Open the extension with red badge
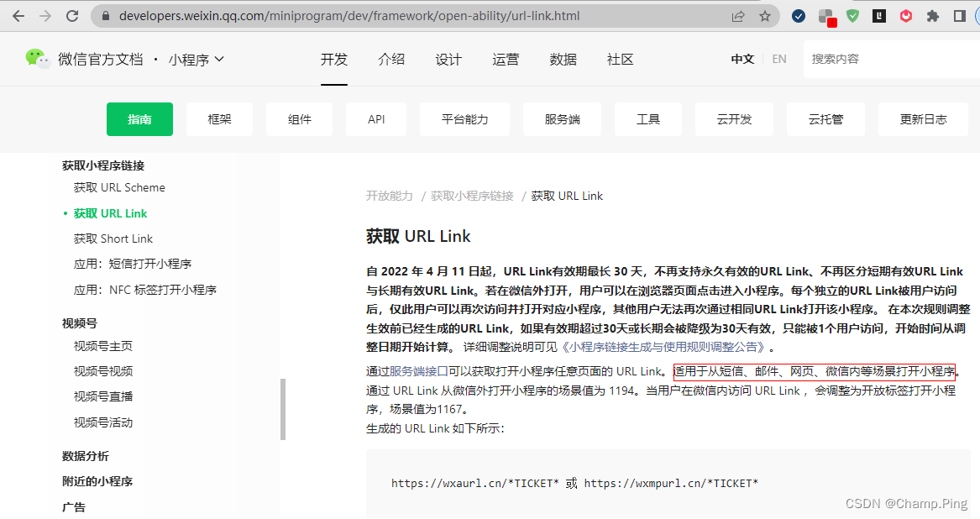This screenshot has width=980, height=519. 827,17
